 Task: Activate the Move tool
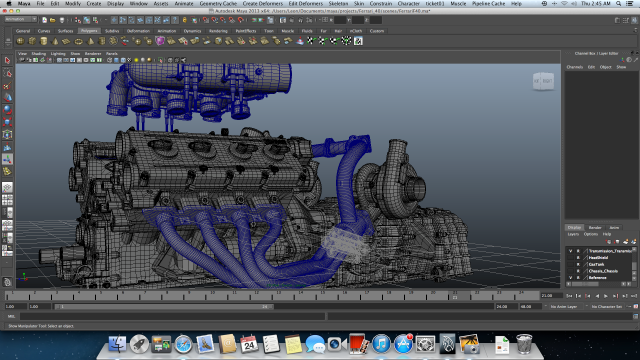coord(7,98)
